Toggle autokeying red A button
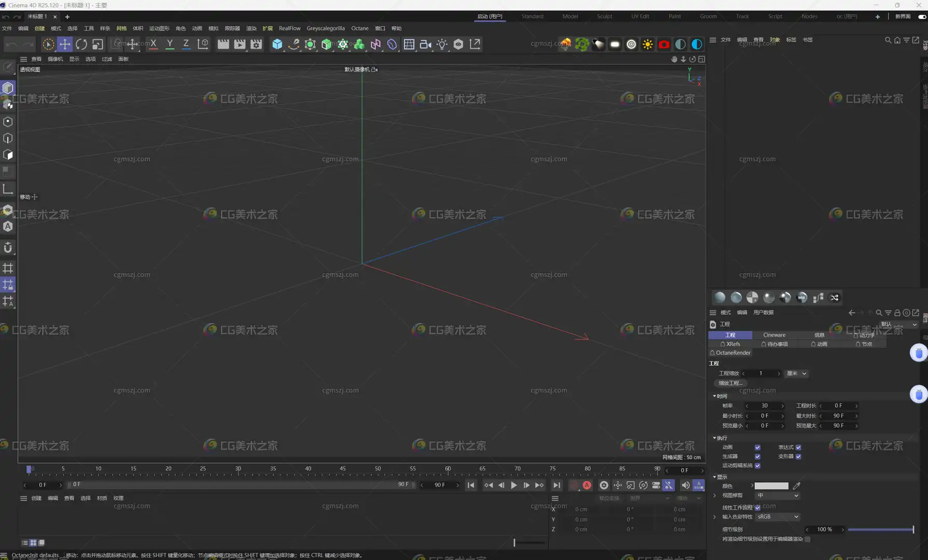Screen dimensions: 928x560 587,485
